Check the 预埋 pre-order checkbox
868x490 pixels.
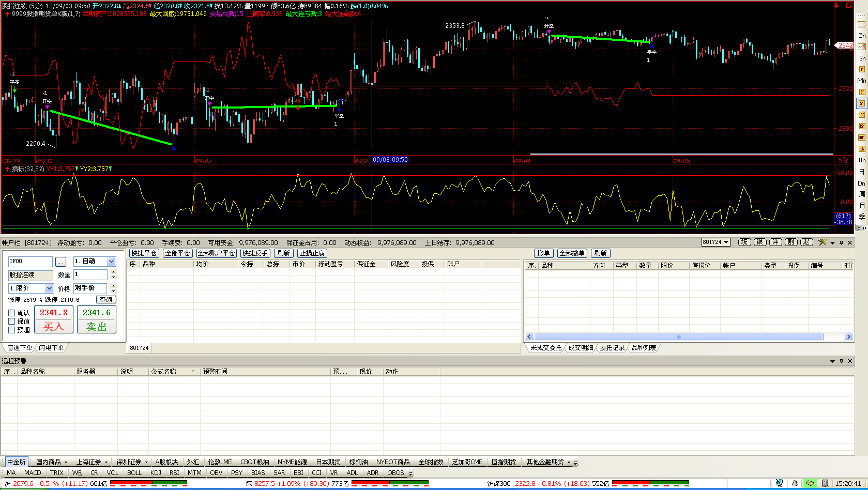tap(12, 330)
